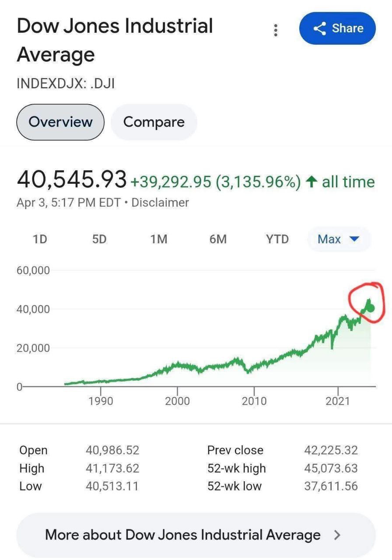Click the green current-price dot on chart
The width and height of the screenshot is (392, 560).
coord(371,308)
